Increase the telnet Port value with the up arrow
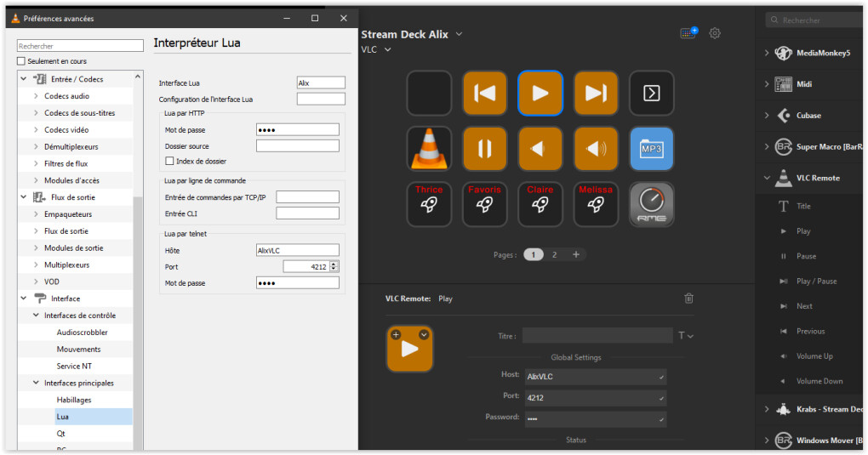Screen dimensions: 868x455 point(334,264)
